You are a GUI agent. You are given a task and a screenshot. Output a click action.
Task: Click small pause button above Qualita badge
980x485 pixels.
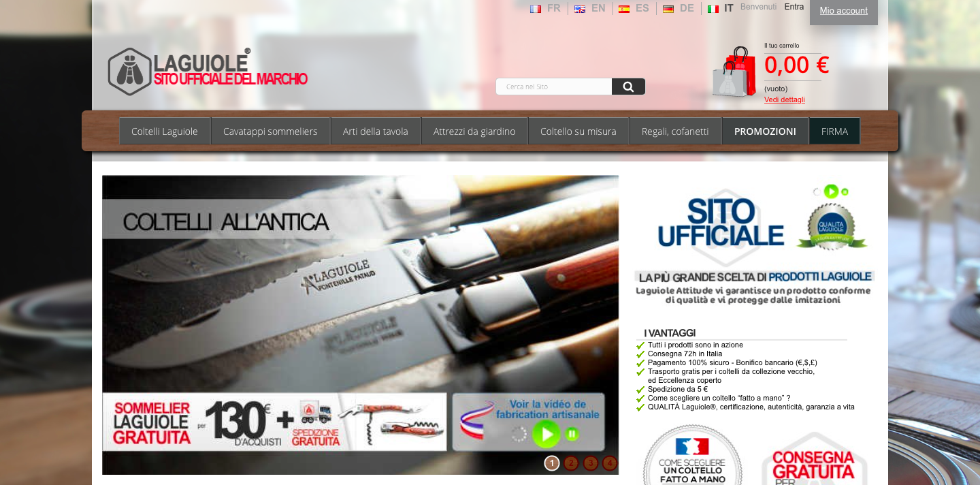point(845,192)
